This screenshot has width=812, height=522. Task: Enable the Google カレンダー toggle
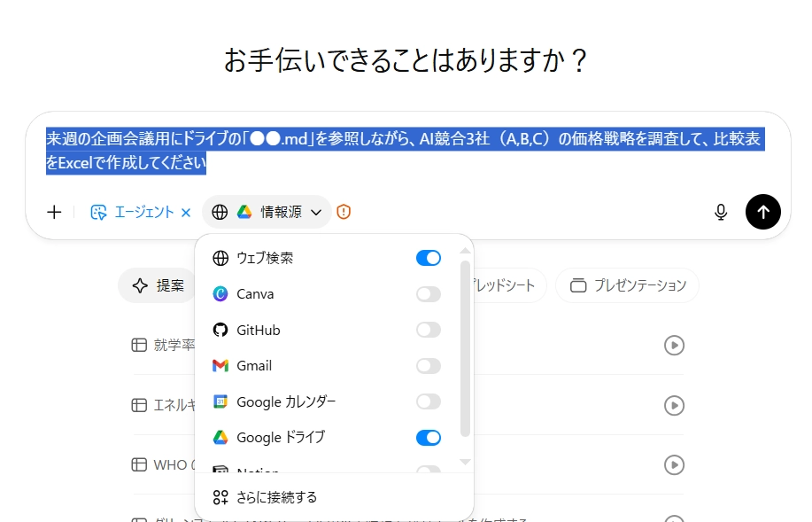(x=429, y=401)
